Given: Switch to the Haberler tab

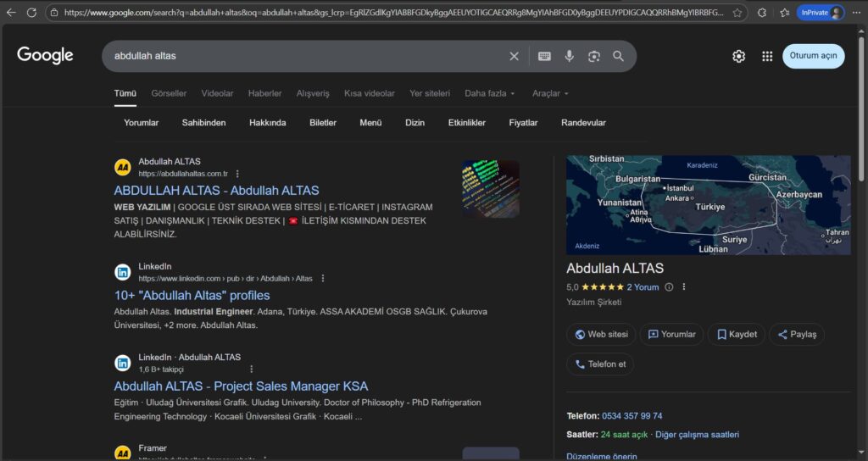Looking at the screenshot, I should (264, 93).
